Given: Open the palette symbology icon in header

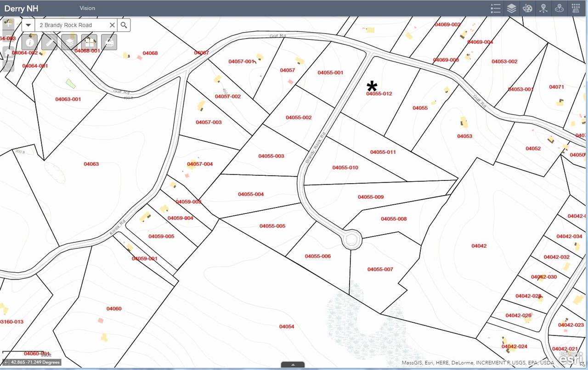Looking at the screenshot, I should 527,8.
